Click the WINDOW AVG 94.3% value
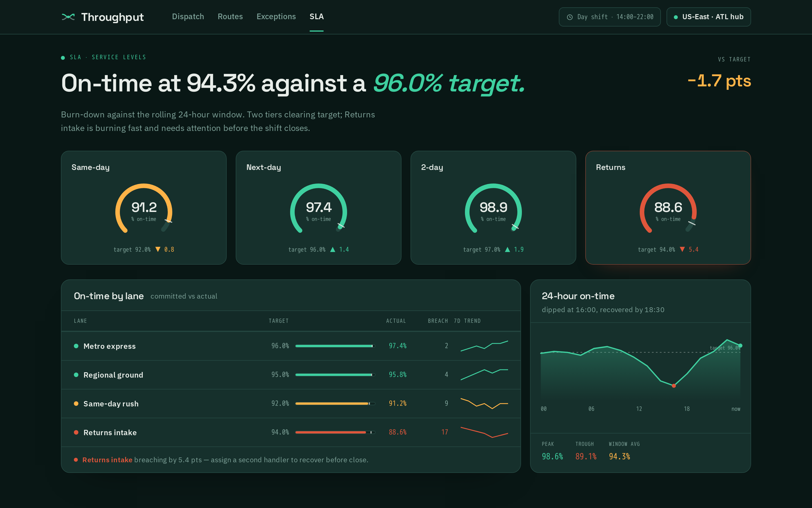 pos(619,457)
